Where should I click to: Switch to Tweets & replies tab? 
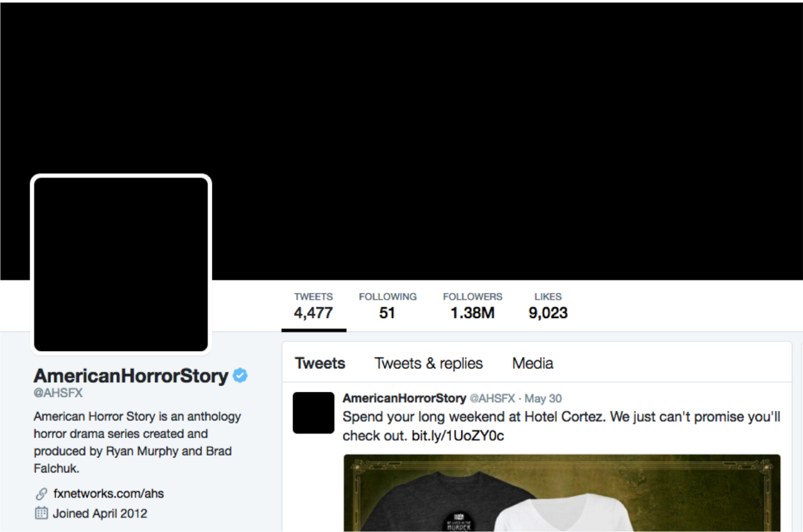[x=428, y=363]
